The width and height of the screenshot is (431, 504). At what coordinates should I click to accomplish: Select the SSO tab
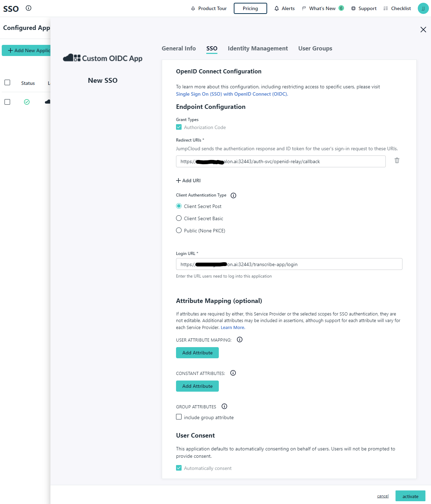(x=212, y=48)
